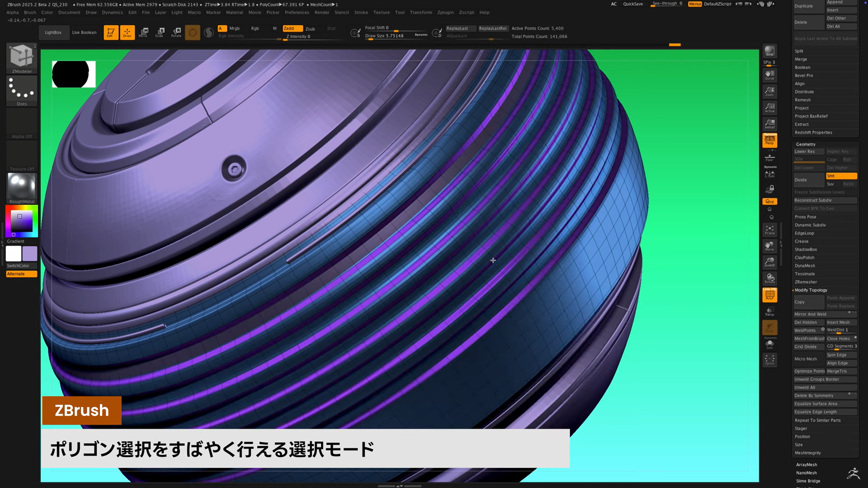Toggle Persp perspective view

(x=770, y=140)
